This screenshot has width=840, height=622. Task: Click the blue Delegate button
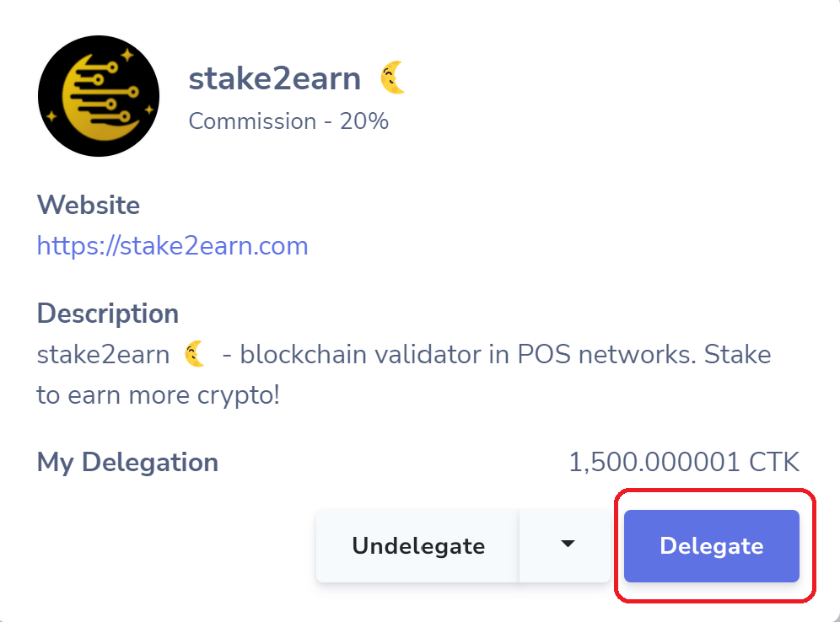point(712,546)
